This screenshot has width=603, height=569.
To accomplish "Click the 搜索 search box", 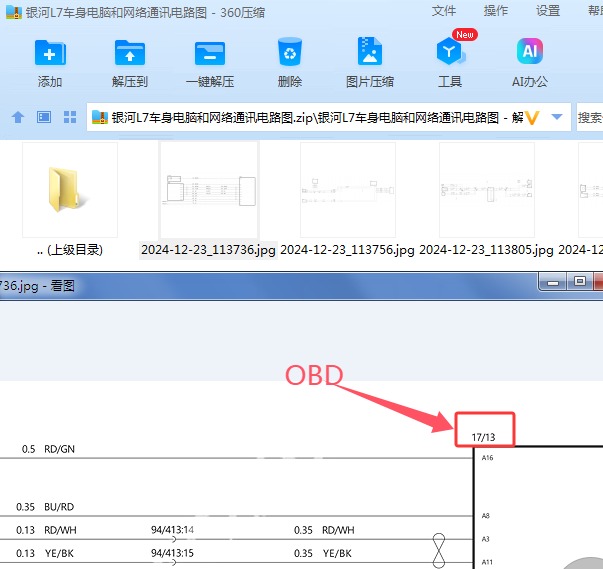I will coord(590,117).
